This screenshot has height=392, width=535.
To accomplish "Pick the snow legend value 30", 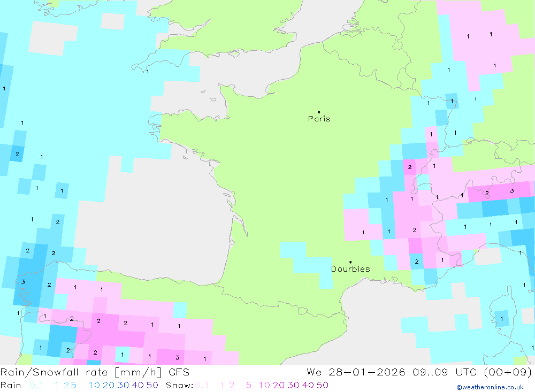I will [x=293, y=385].
